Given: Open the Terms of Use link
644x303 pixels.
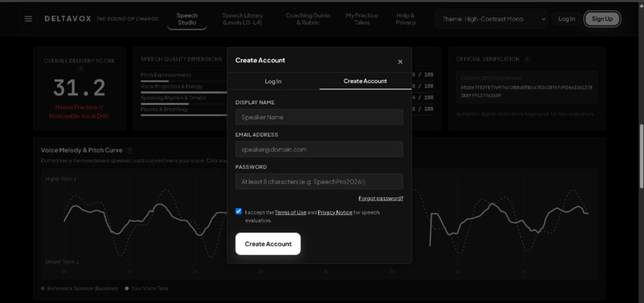Looking at the screenshot, I should [290, 213].
